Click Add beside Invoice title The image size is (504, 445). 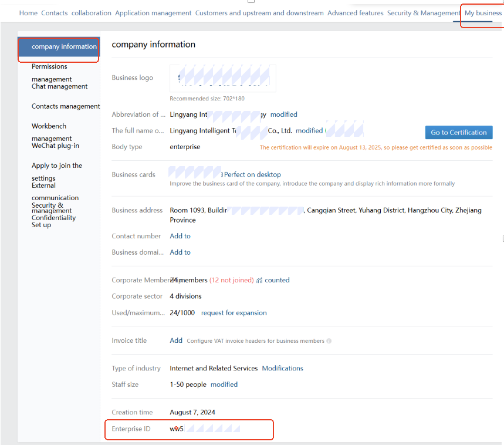pos(176,341)
